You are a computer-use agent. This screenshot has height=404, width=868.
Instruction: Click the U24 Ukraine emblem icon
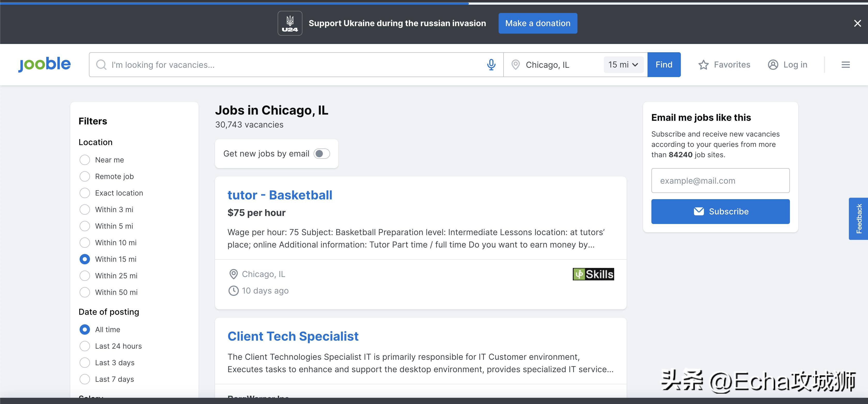click(x=290, y=23)
